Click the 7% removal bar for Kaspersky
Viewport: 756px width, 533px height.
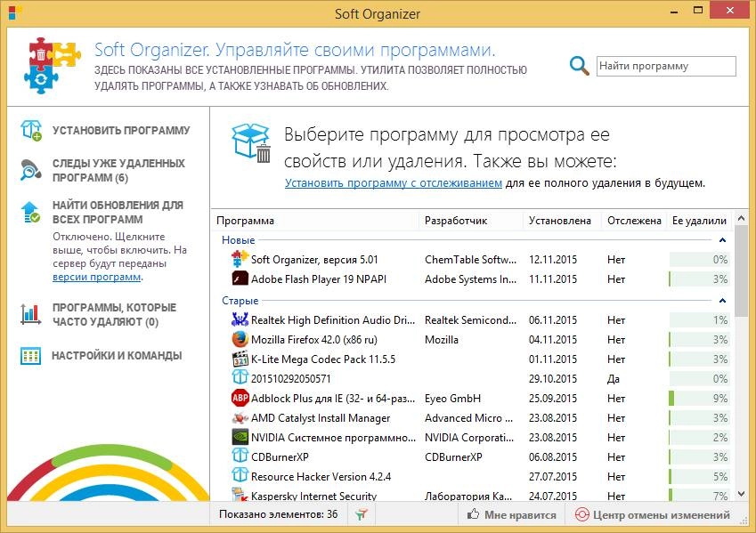(x=699, y=496)
